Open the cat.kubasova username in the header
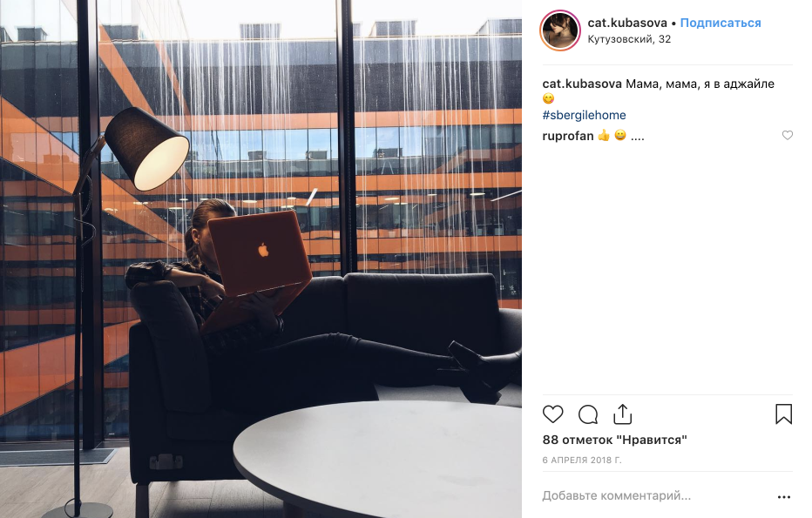This screenshot has height=518, width=812. (627, 23)
